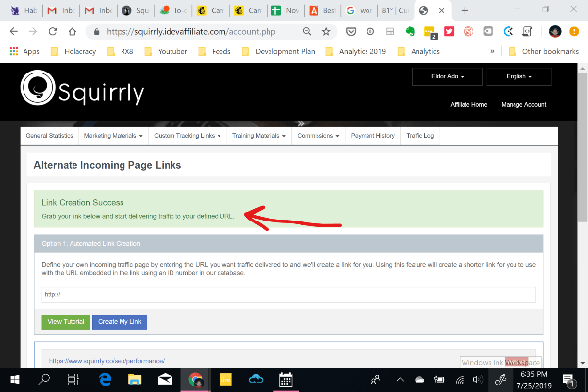The width and height of the screenshot is (588, 392).
Task: Open Other bookmarks folder
Action: point(544,51)
